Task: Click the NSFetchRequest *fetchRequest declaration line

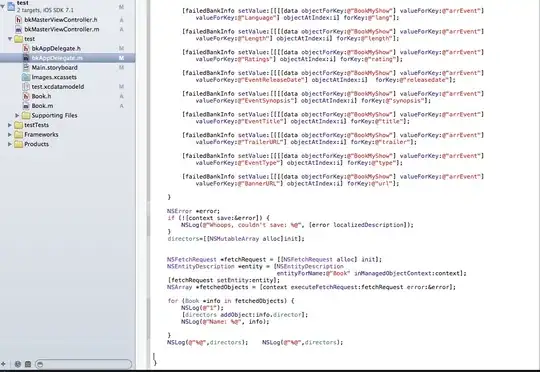Action: (x=274, y=259)
